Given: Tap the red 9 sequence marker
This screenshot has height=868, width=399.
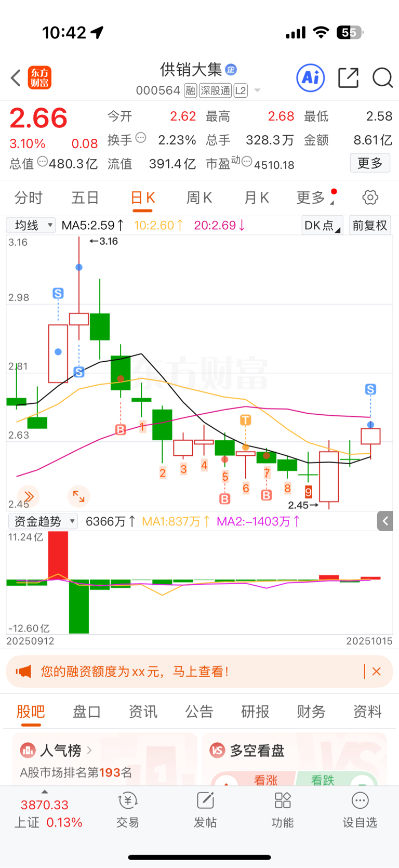Looking at the screenshot, I should [x=309, y=492].
